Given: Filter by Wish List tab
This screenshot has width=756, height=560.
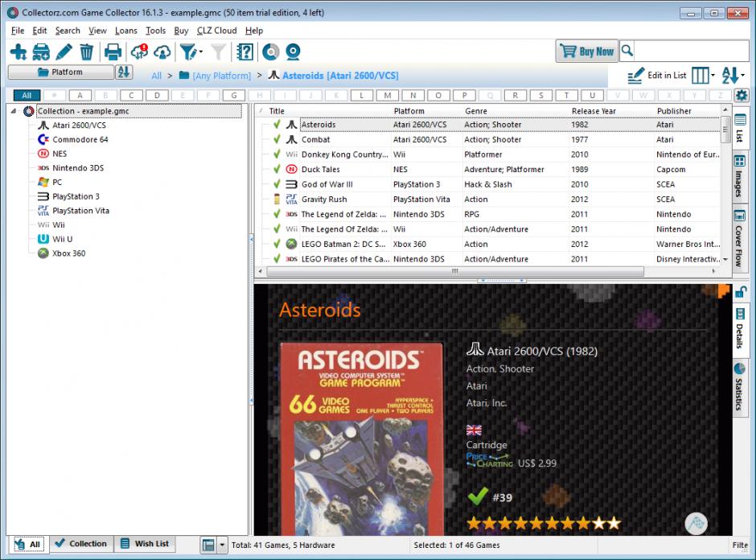Looking at the screenshot, I should coord(145,544).
